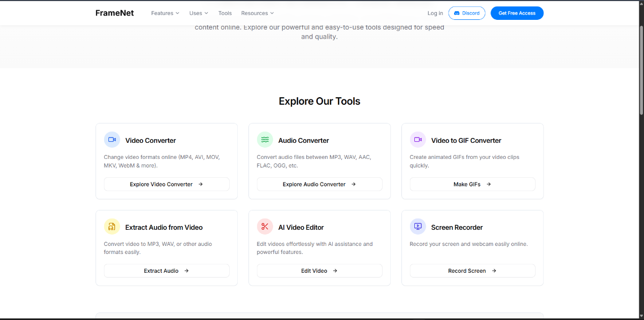Click the Extract Audio from Video icon
Image resolution: width=644 pixels, height=320 pixels.
click(112, 227)
